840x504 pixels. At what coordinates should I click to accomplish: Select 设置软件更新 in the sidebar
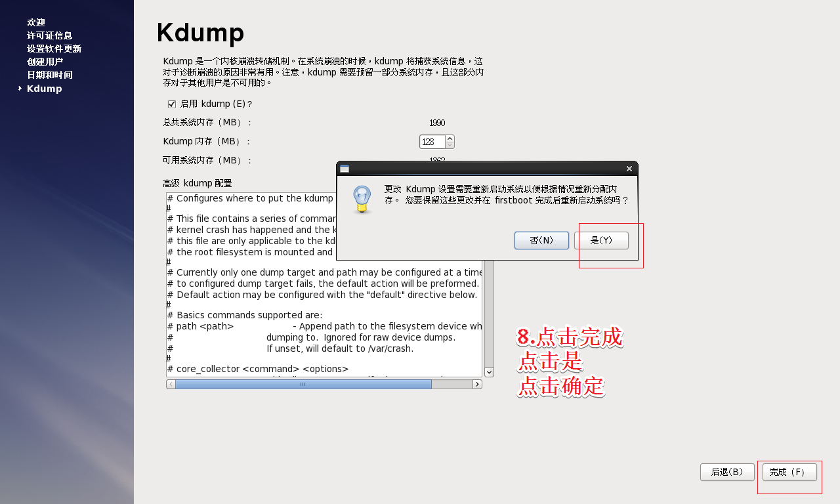54,49
